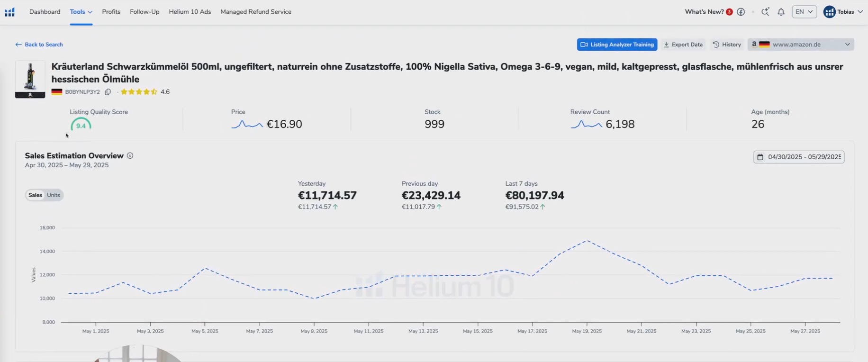Open Helium 10 Ads menu item
Image resolution: width=868 pixels, height=362 pixels.
tap(190, 12)
